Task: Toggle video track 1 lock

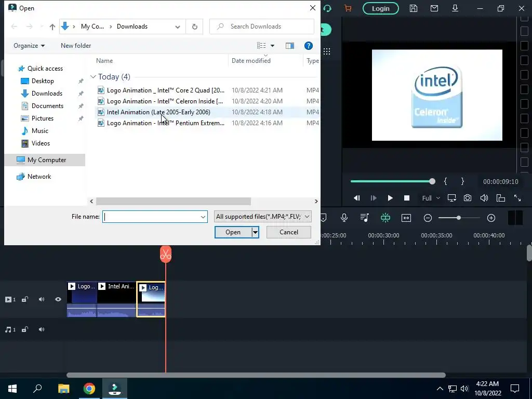Action: click(x=25, y=299)
